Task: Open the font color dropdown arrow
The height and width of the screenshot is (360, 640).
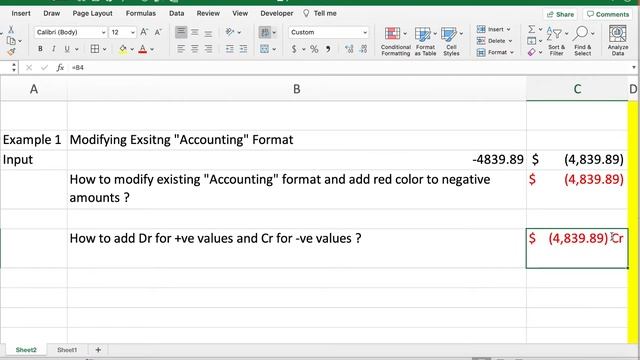Action: click(152, 49)
